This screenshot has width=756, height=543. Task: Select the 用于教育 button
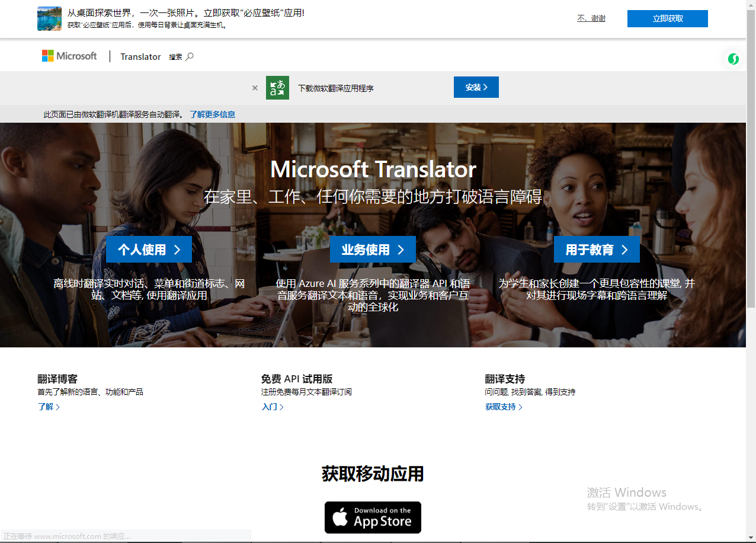click(597, 250)
